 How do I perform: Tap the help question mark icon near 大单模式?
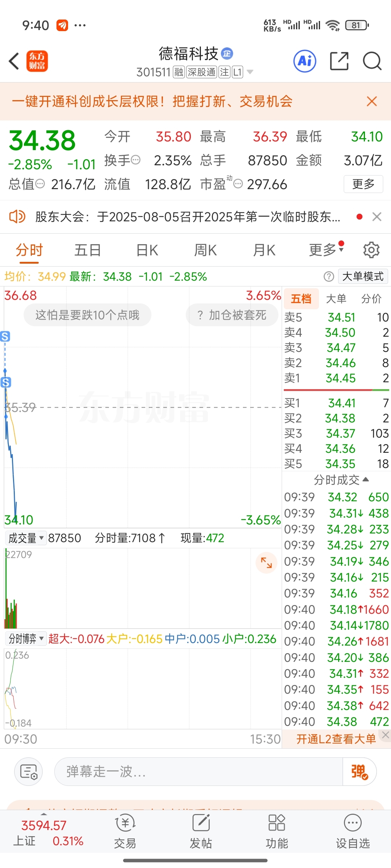[329, 277]
